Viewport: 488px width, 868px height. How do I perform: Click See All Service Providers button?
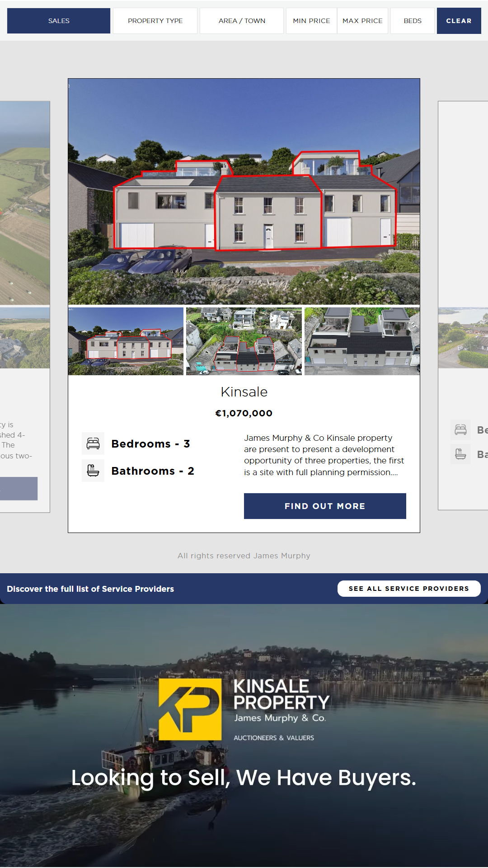pyautogui.click(x=409, y=589)
